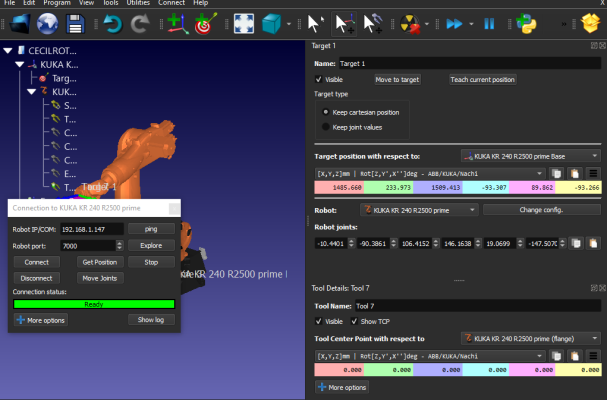This screenshot has height=400, width=607.
Task: Click the Undo arrow in the toolbar
Action: (x=113, y=21)
